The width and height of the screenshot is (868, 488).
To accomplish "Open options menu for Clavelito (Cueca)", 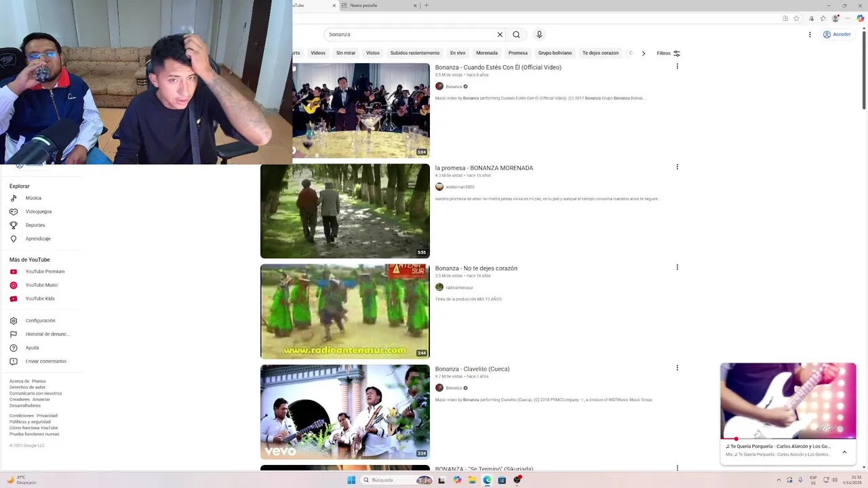I will (x=677, y=368).
